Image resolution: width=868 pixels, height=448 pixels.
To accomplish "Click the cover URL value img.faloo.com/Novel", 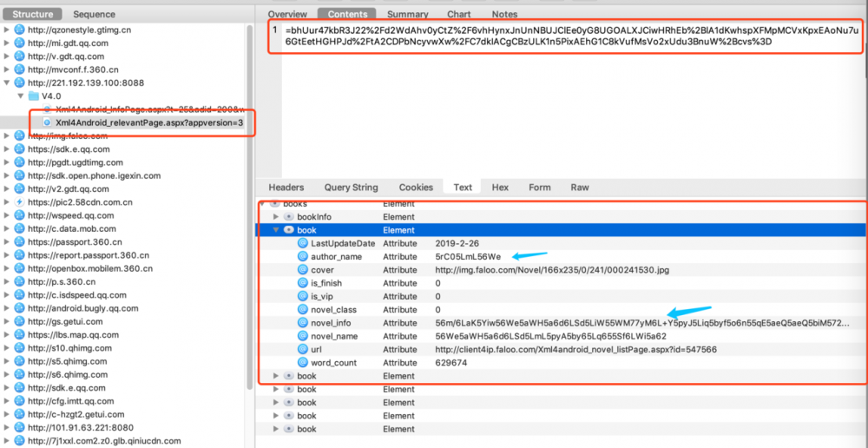I will pyautogui.click(x=553, y=270).
